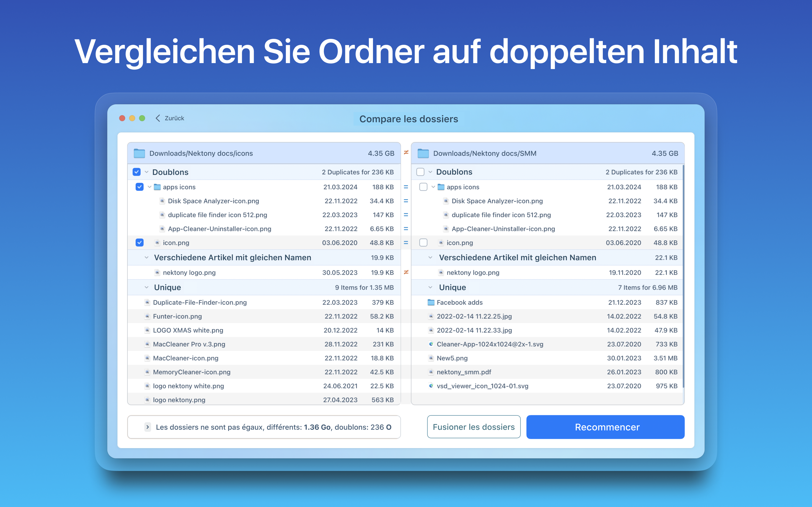Screen dimensions: 812x507
Task: Expand the folders-not-equal status summary chevron
Action: click(x=148, y=427)
